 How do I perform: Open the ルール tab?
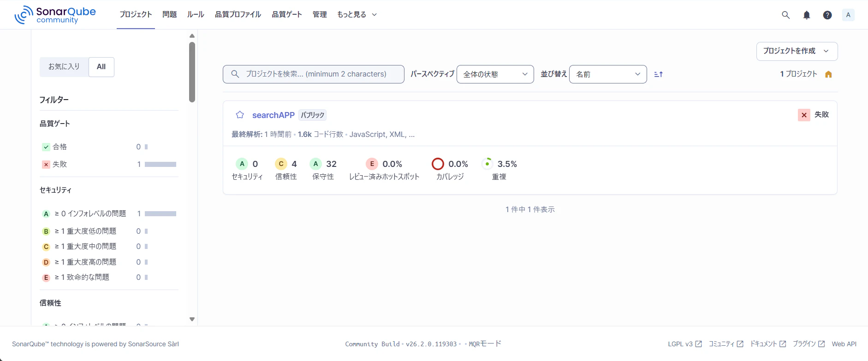[196, 15]
